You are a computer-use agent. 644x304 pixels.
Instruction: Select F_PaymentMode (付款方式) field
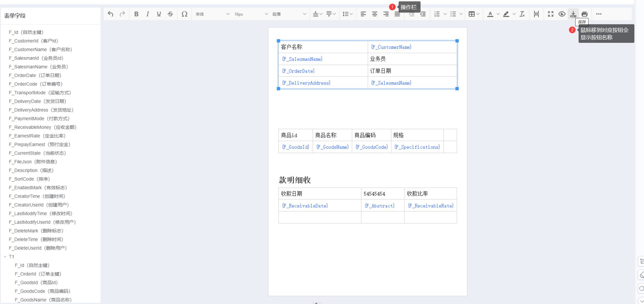(39, 118)
